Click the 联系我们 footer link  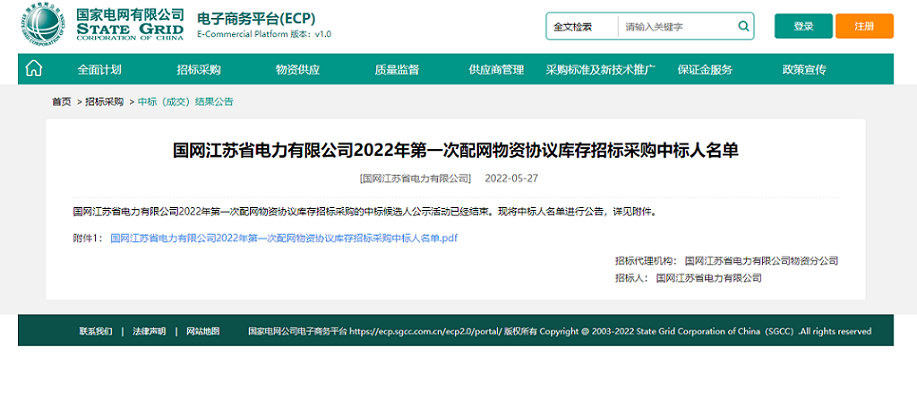point(96,331)
